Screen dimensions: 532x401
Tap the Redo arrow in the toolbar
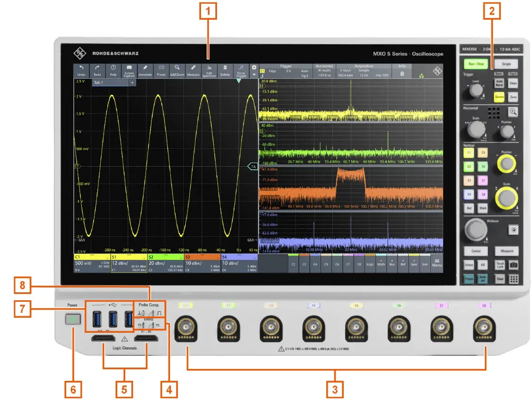point(97,71)
